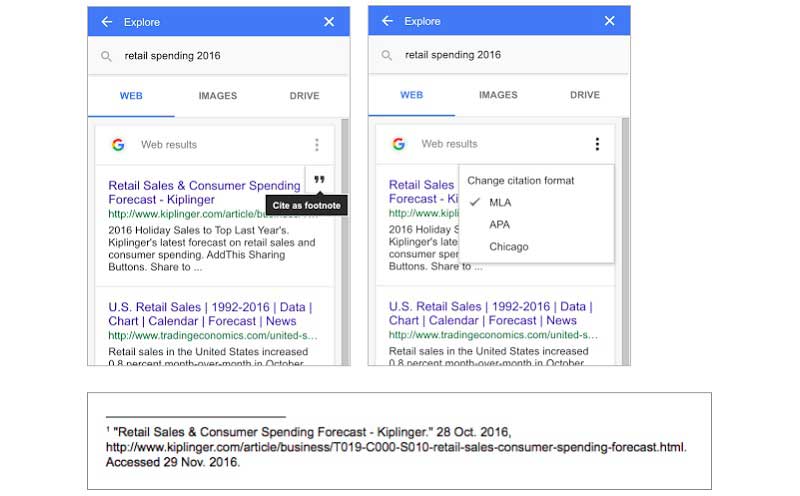Switch to IMAGES tab in left panel

(218, 96)
